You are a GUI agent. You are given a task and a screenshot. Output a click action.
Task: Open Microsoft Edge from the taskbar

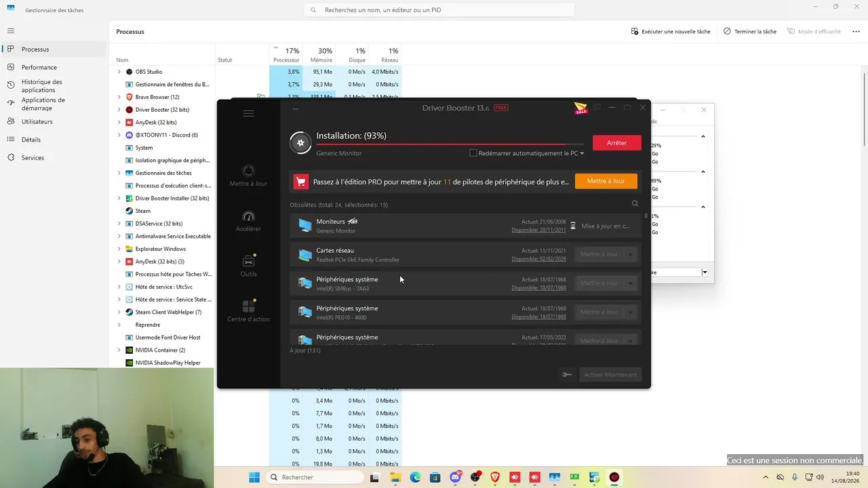415,477
